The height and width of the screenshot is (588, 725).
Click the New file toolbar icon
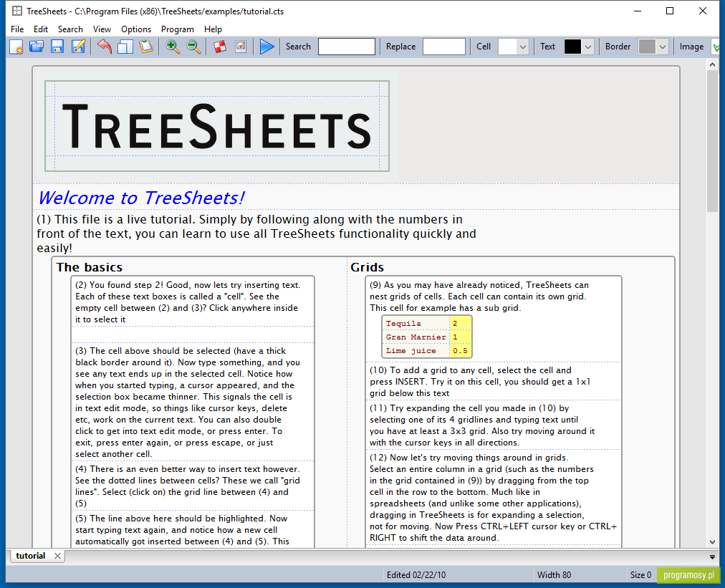16,47
